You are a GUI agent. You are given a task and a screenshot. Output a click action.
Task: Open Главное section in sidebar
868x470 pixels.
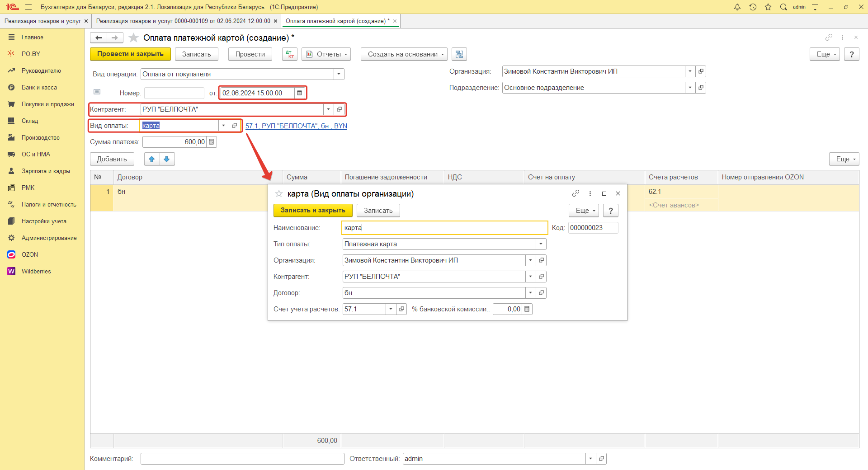click(x=33, y=38)
